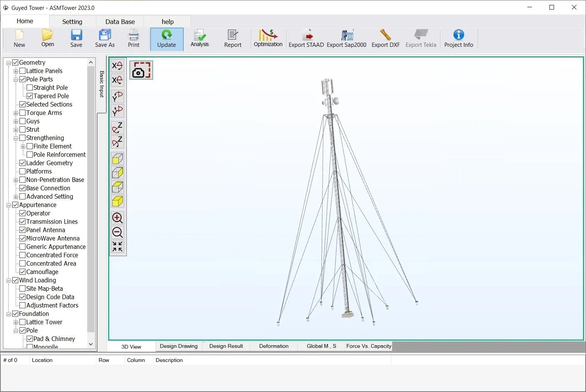Screen dimensions: 586x392
Task: Generate the Report
Action: point(233,39)
